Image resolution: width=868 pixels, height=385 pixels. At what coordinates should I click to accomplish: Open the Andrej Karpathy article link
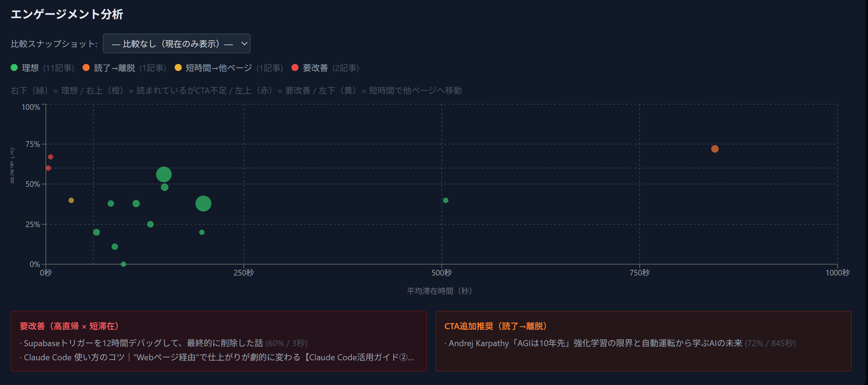pyautogui.click(x=595, y=343)
